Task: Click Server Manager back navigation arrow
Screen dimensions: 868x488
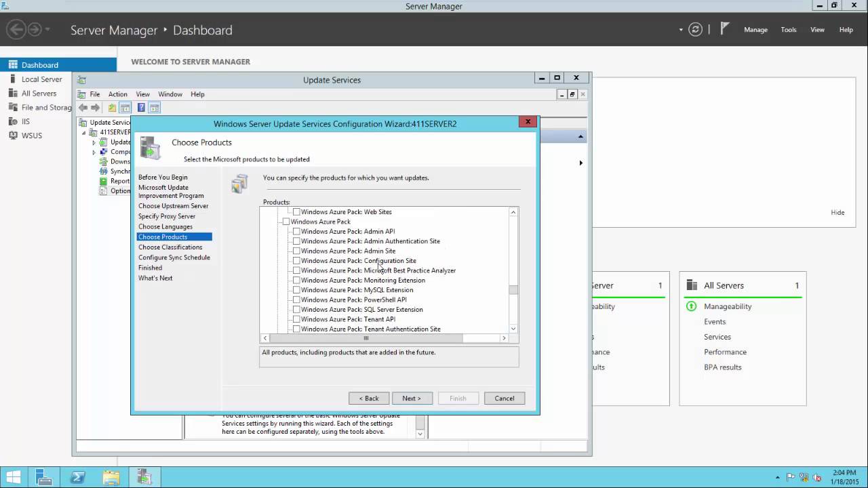Action: click(16, 30)
